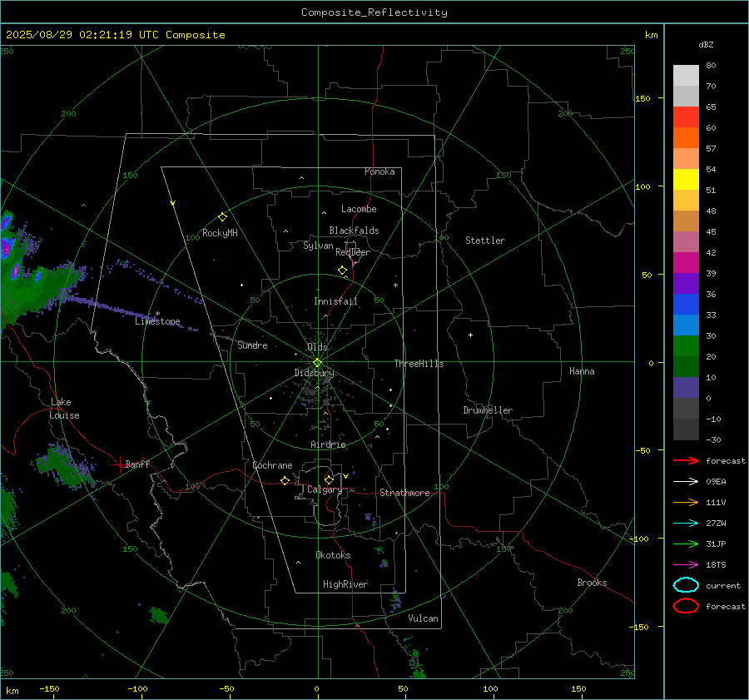
Task: Select the cyan 27ZW arrow icon
Action: (686, 524)
